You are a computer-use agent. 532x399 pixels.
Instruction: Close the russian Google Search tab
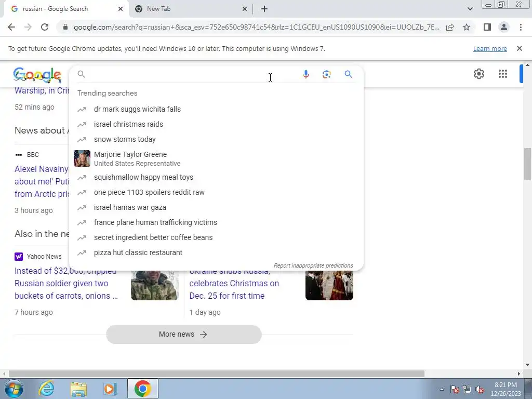[121, 9]
